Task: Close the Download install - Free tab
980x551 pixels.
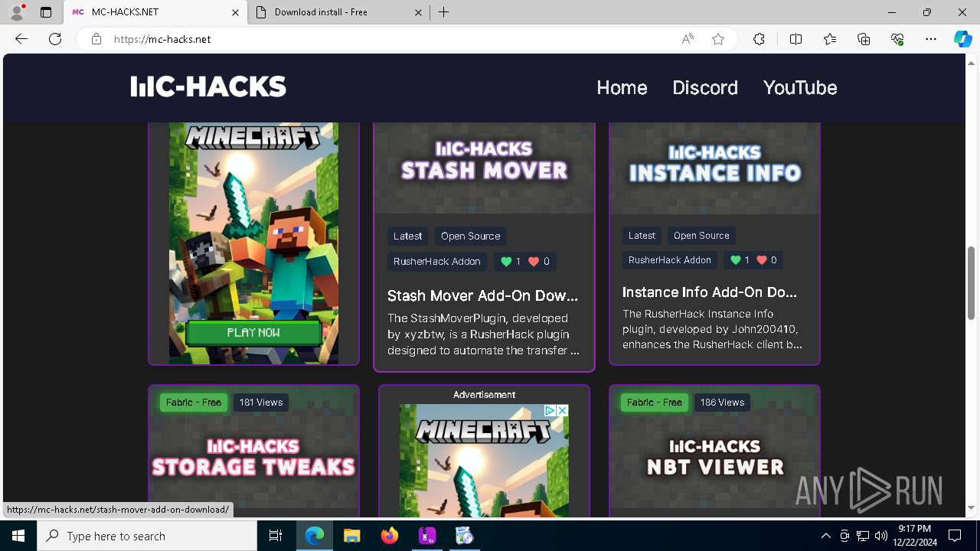Action: pos(418,12)
